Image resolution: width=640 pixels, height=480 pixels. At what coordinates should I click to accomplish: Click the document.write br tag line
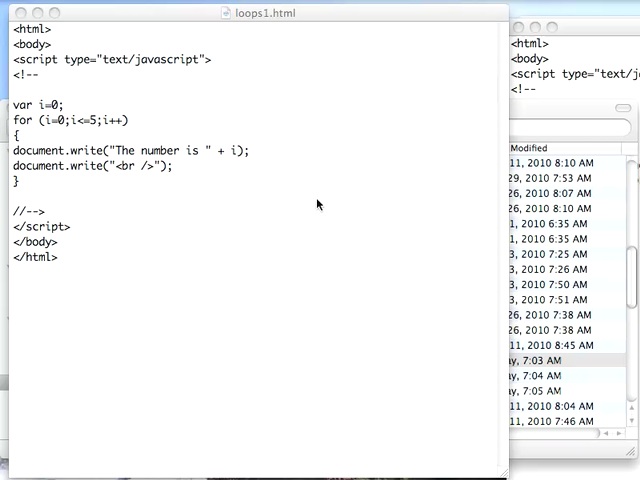click(x=93, y=166)
